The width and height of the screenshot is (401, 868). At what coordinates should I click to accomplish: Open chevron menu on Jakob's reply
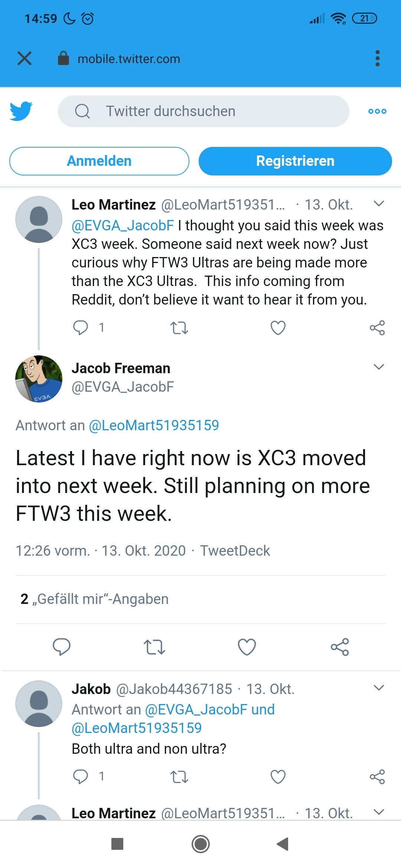point(379,688)
